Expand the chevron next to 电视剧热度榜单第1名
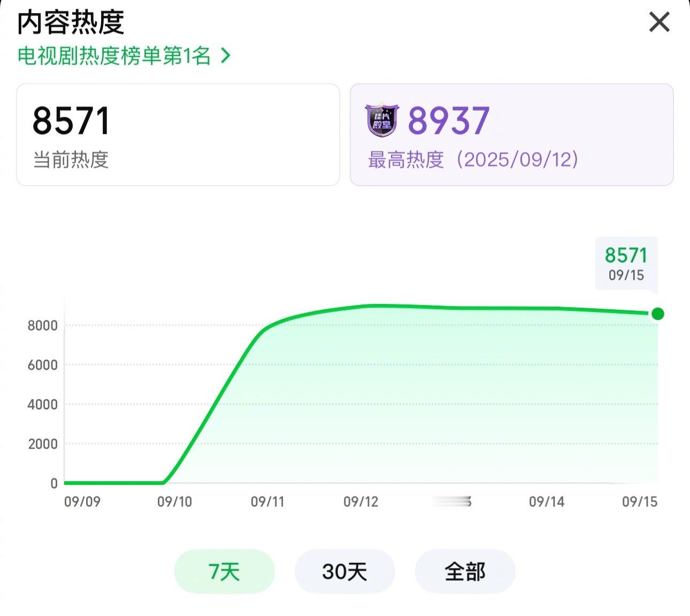690x616 pixels. pyautogui.click(x=225, y=56)
